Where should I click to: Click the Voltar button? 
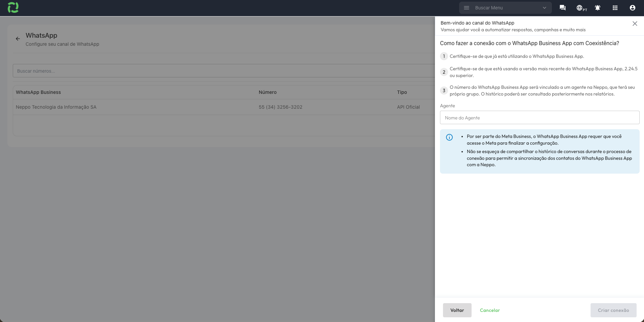[457, 310]
